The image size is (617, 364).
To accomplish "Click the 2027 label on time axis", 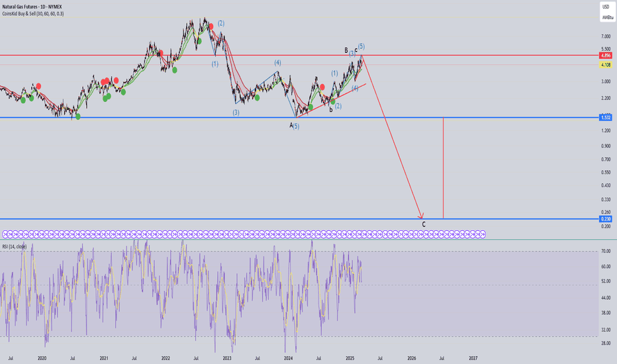I will click(473, 359).
